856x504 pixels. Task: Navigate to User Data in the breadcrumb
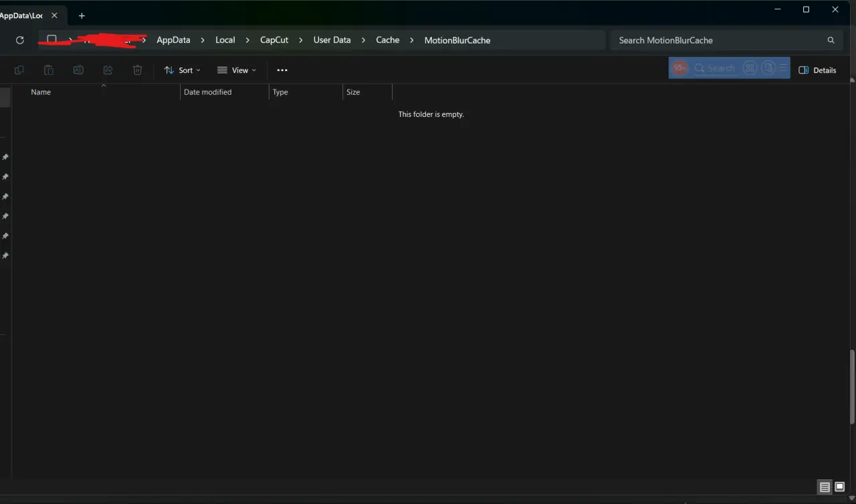point(332,40)
